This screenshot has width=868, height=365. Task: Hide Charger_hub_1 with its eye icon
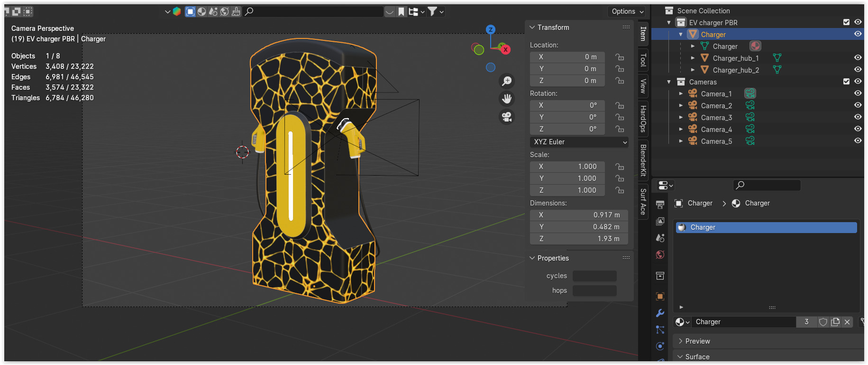pyautogui.click(x=858, y=58)
